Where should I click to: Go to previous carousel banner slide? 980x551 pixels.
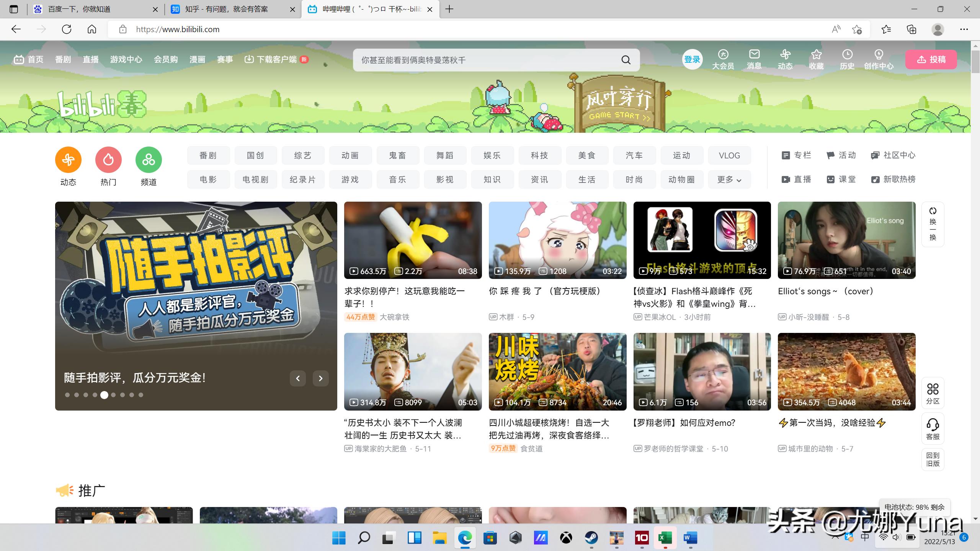pyautogui.click(x=298, y=378)
